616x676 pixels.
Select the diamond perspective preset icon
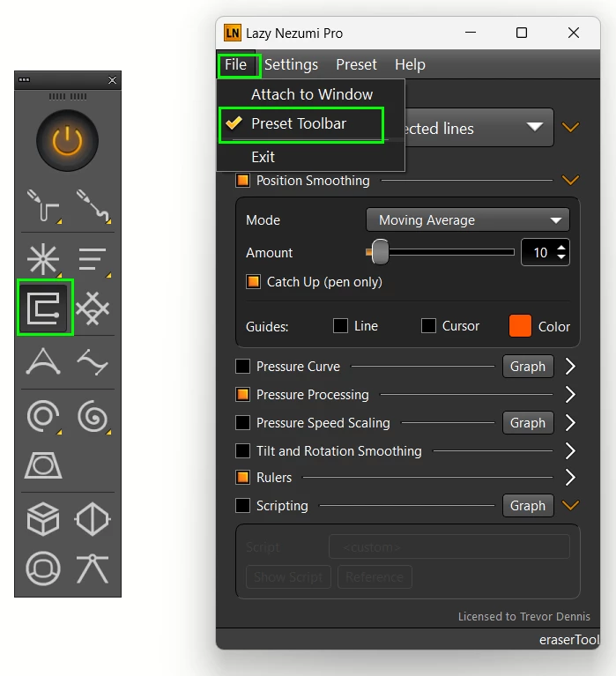[93, 519]
